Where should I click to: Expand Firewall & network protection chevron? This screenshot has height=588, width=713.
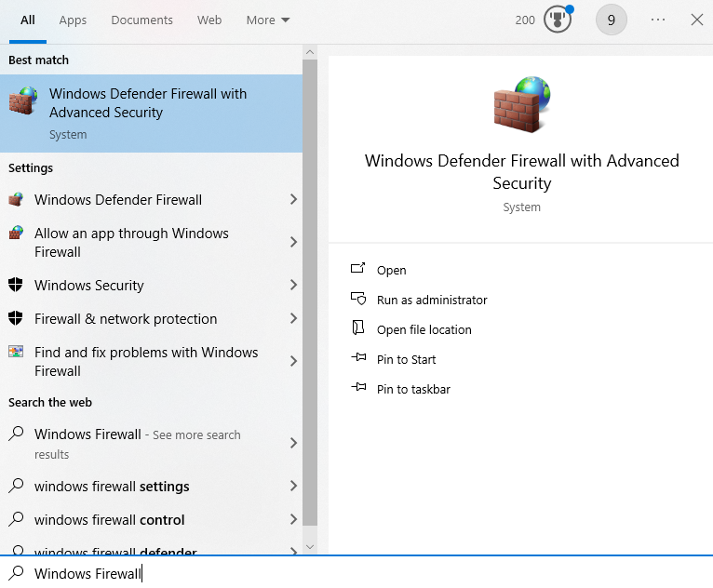click(294, 318)
